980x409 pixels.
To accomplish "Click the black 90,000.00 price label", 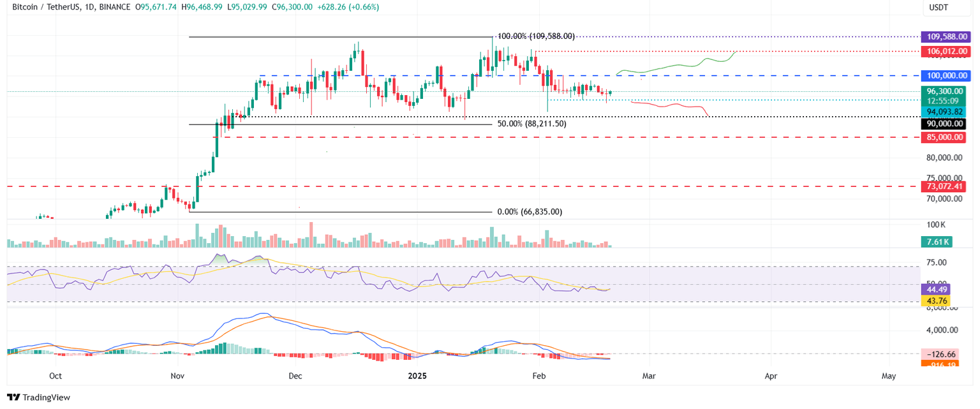I will click(944, 124).
